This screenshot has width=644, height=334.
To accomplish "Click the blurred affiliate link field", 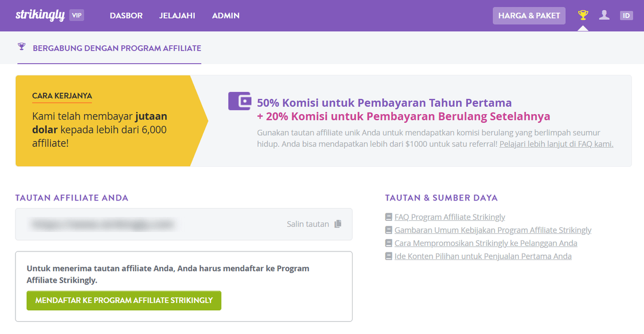I will (x=184, y=224).
